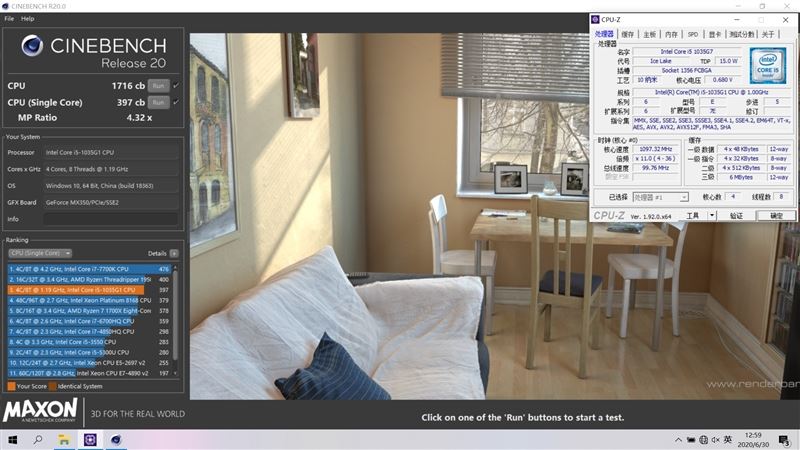Open the ranking type dropdown CPU (Single Core)
This screenshot has width=800, height=450.
pos(40,253)
